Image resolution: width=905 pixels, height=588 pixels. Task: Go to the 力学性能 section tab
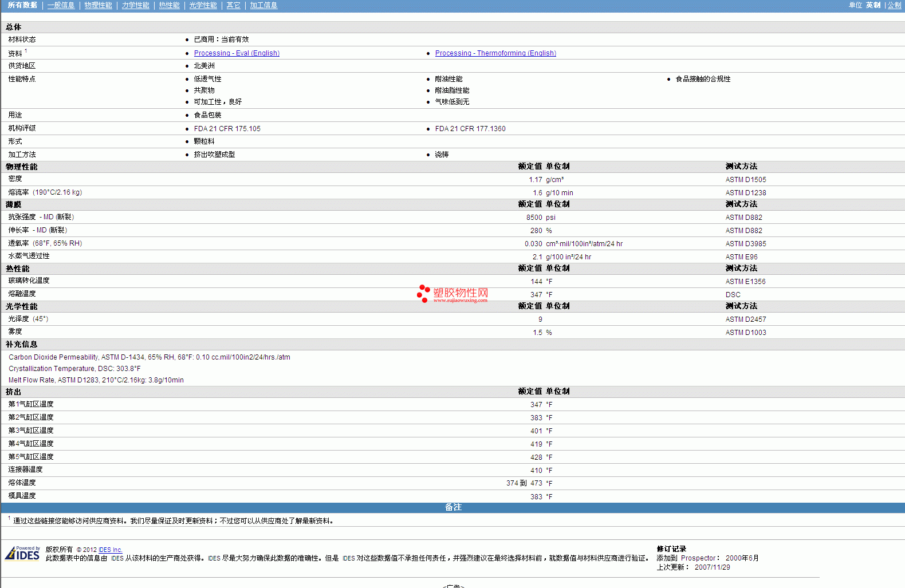tap(135, 5)
